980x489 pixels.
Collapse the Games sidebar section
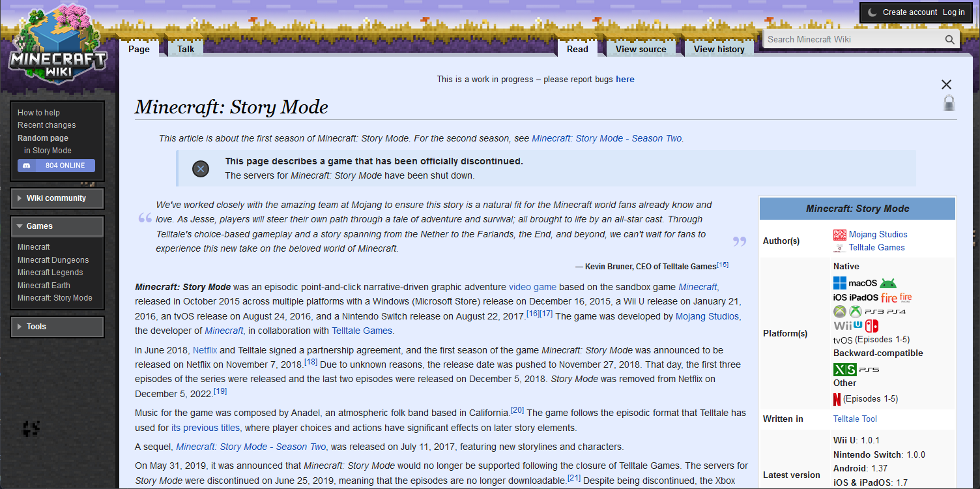57,226
